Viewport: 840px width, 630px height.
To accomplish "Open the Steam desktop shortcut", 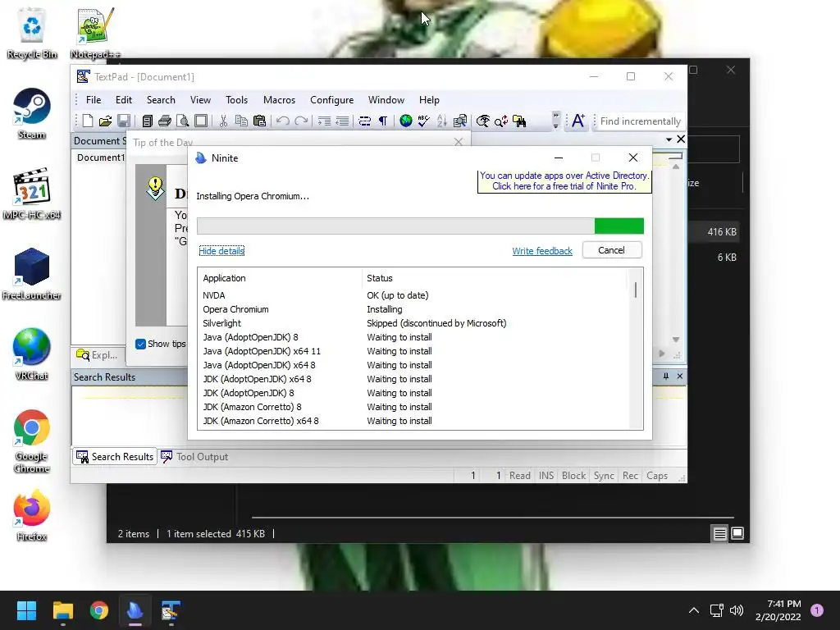I will point(32,113).
